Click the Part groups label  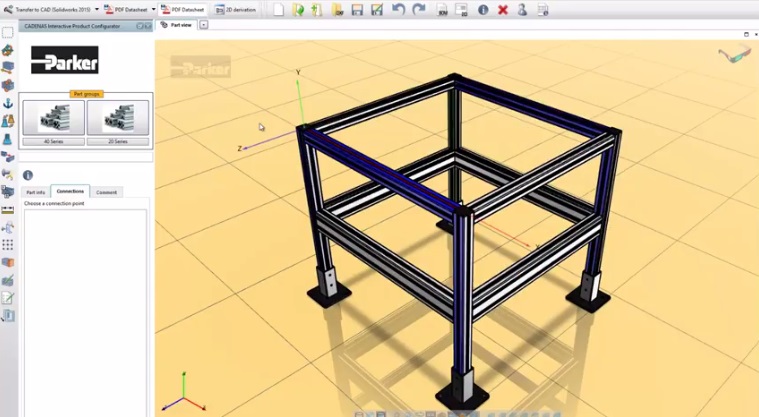pos(86,94)
